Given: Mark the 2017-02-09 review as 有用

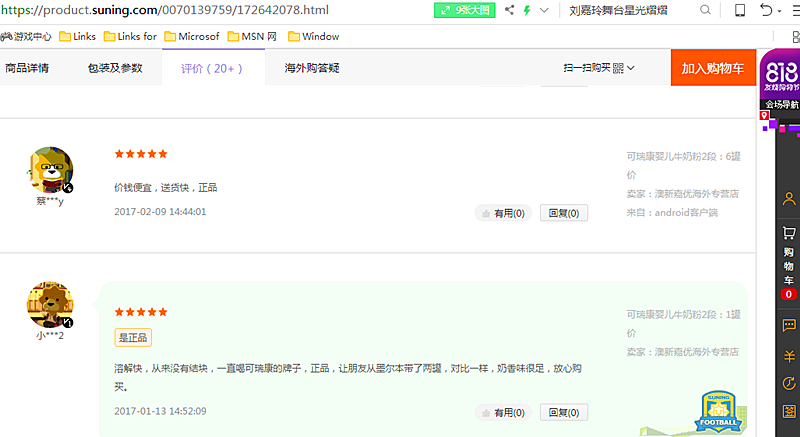Looking at the screenshot, I should [503, 213].
